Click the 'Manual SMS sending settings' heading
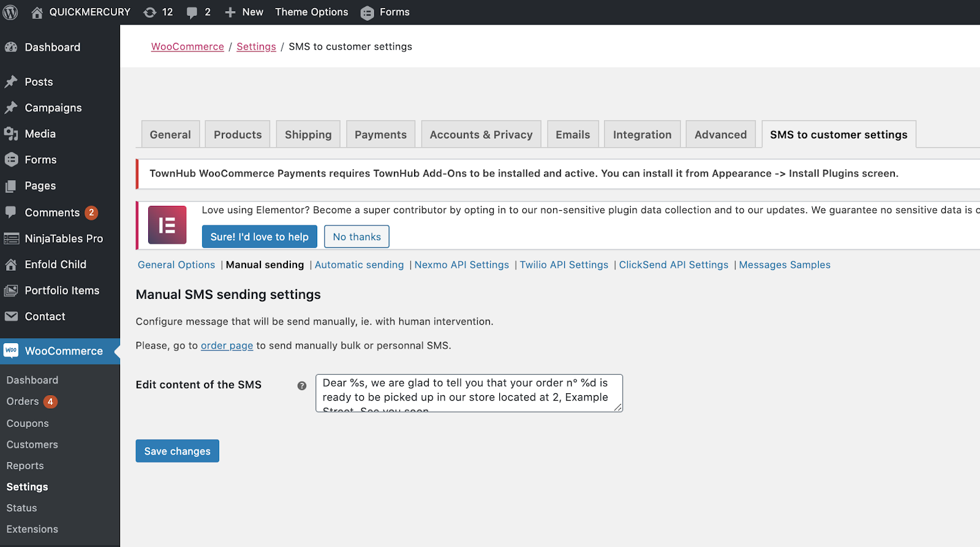The width and height of the screenshot is (980, 547). [228, 295]
